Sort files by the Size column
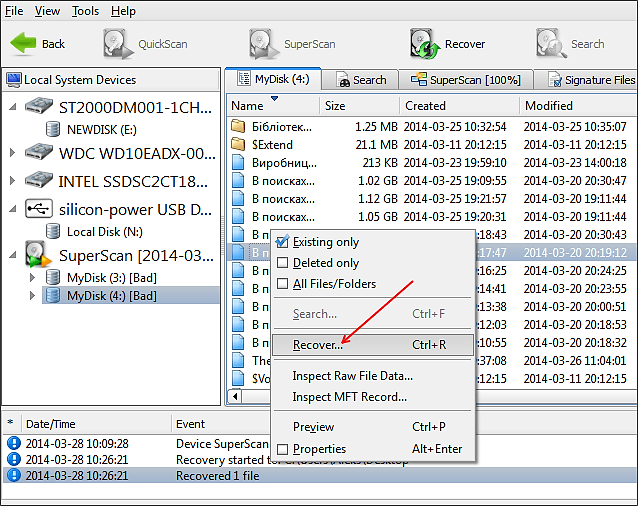This screenshot has height=506, width=638. 335,105
